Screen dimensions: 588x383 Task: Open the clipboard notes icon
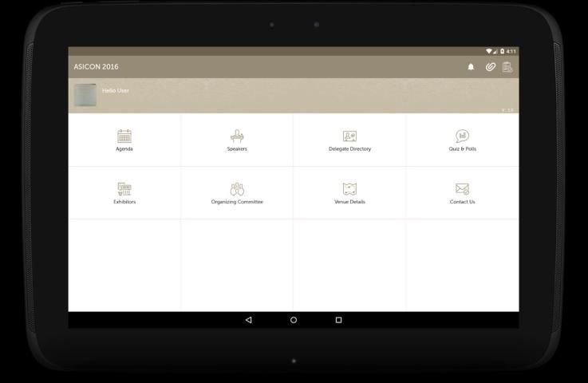(507, 67)
